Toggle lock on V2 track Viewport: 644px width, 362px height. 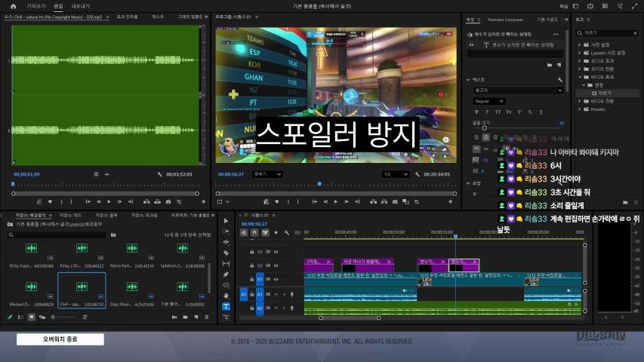point(252,265)
